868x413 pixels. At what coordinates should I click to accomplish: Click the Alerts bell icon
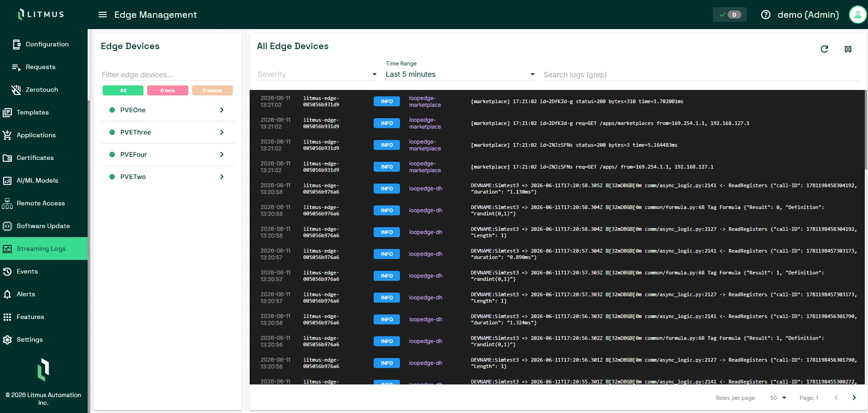pyautogui.click(x=7, y=294)
